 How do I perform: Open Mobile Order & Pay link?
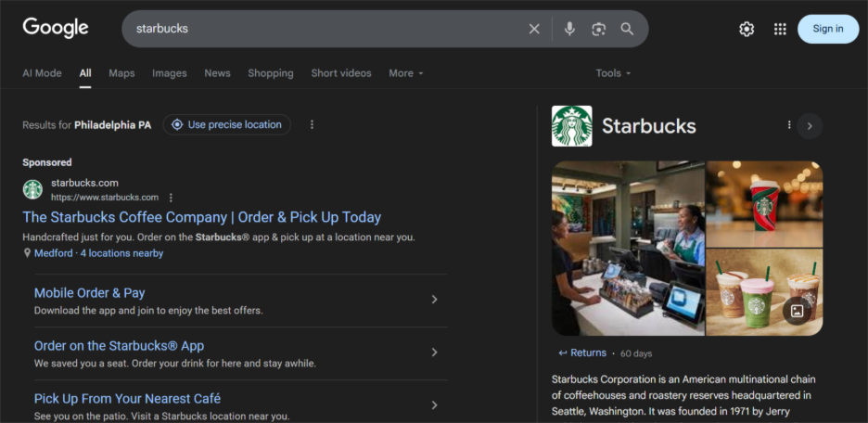(90, 293)
